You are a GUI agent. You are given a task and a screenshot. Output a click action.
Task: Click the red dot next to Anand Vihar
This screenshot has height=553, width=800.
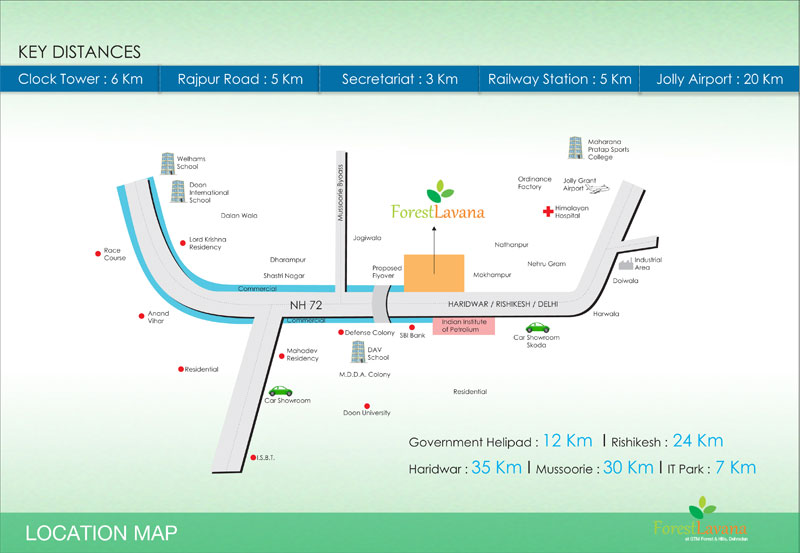click(141, 316)
